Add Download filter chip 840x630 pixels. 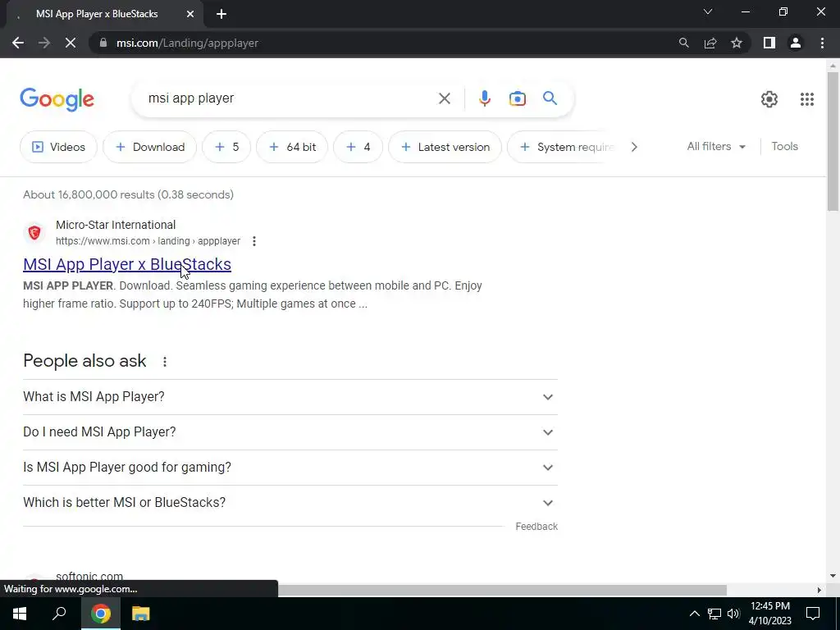pyautogui.click(x=150, y=147)
